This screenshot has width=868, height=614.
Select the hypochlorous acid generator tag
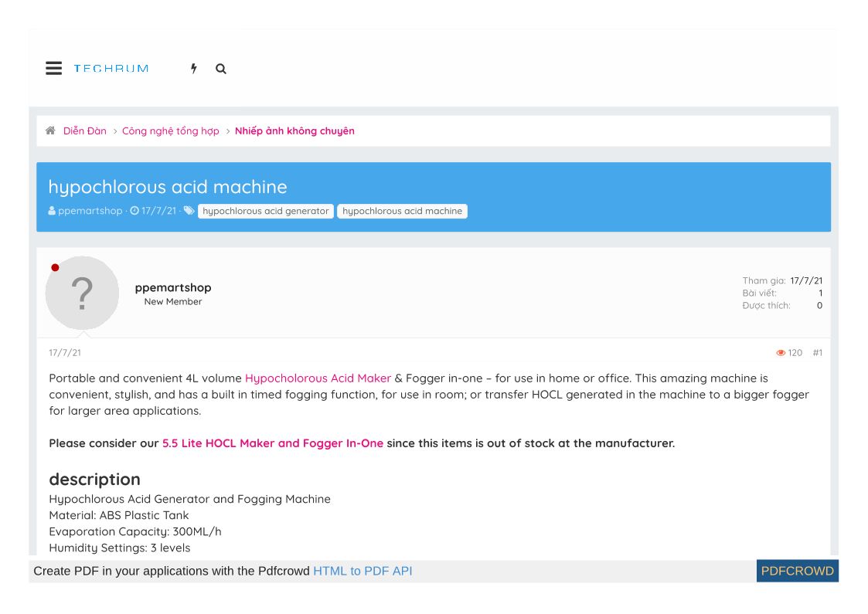click(x=266, y=211)
